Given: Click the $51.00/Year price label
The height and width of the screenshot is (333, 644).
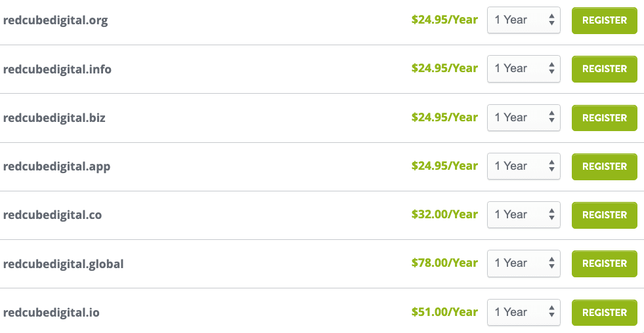Looking at the screenshot, I should pos(444,312).
